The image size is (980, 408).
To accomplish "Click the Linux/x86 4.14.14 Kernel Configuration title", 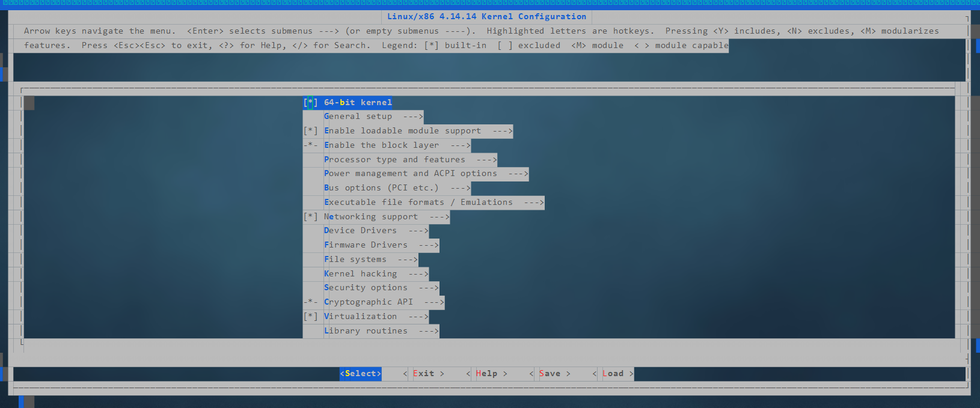I will 486,17.
